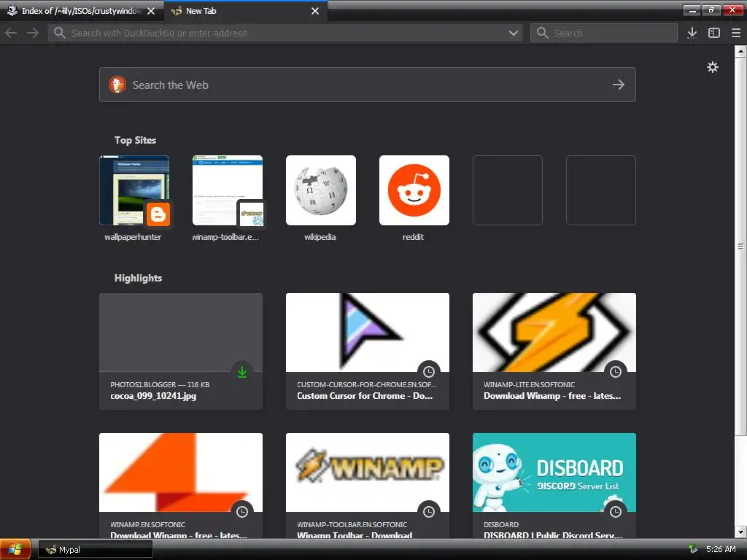The height and width of the screenshot is (560, 747).
Task: Click the wikipedia label text
Action: tap(320, 237)
